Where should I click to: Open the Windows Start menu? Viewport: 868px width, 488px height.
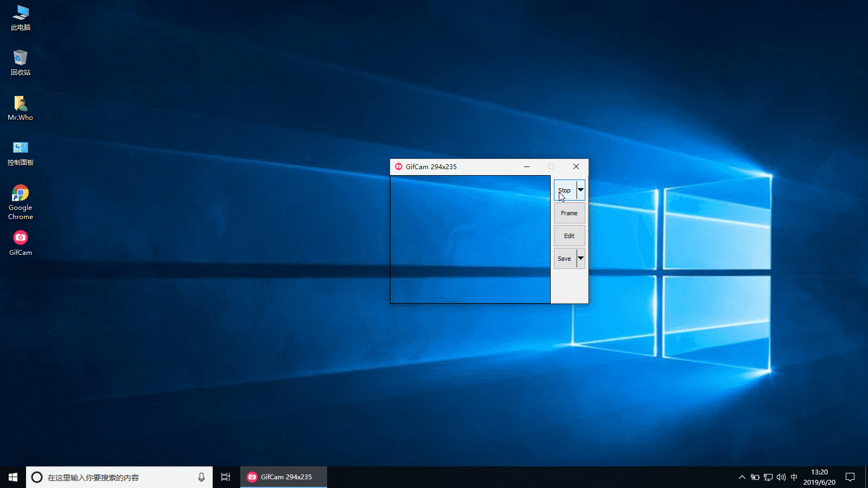point(13,477)
